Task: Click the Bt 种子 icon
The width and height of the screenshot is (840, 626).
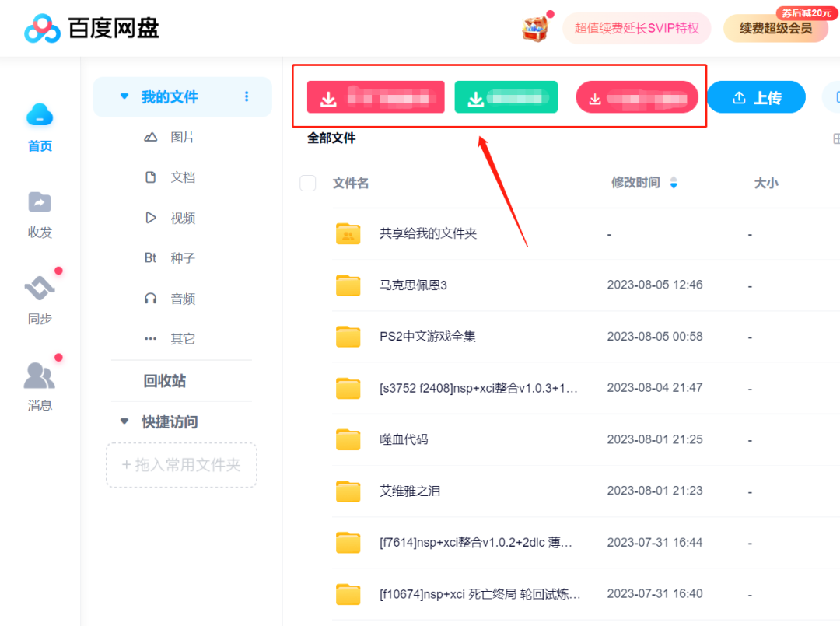Action: [150, 258]
